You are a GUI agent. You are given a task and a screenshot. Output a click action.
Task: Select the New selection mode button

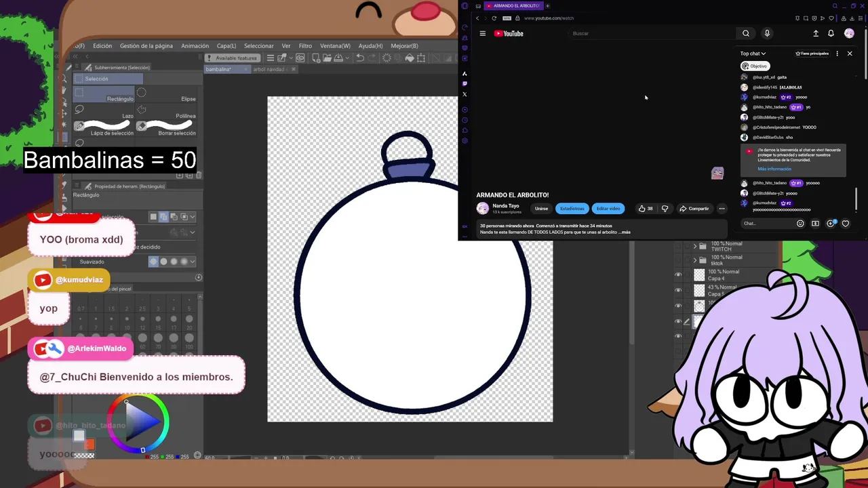(153, 217)
